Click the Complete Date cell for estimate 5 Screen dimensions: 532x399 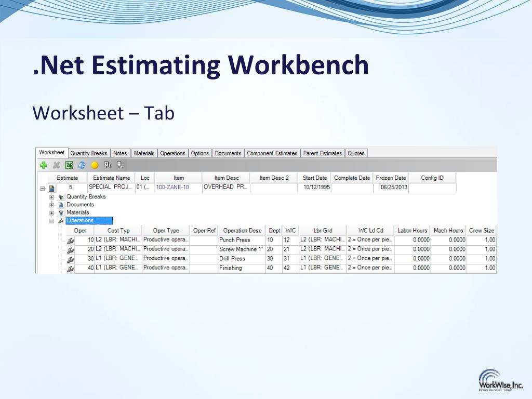(x=352, y=187)
